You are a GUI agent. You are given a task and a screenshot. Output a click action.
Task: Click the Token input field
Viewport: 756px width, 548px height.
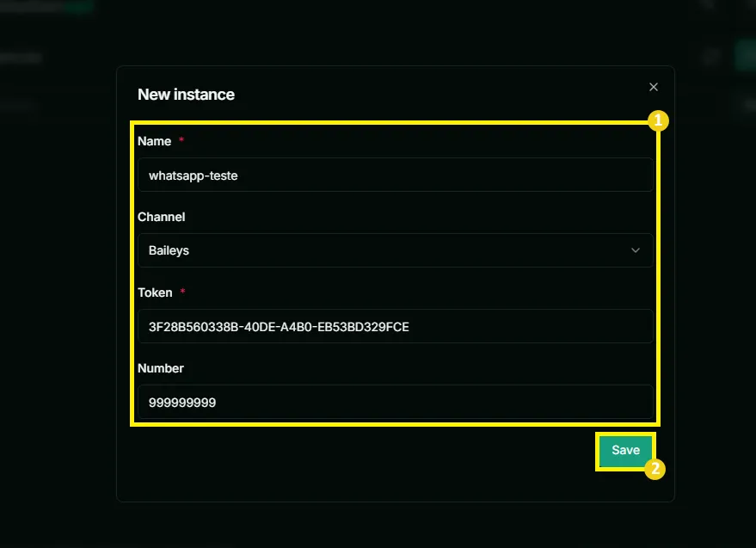(x=396, y=327)
